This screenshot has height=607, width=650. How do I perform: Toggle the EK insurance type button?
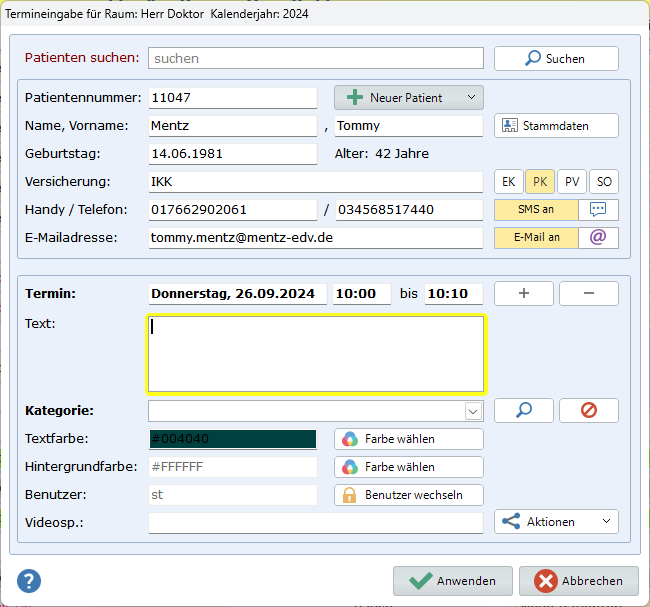click(509, 182)
